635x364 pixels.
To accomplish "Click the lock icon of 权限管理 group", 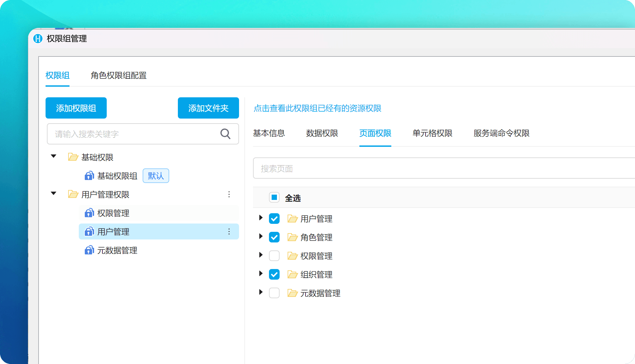I will click(x=89, y=213).
